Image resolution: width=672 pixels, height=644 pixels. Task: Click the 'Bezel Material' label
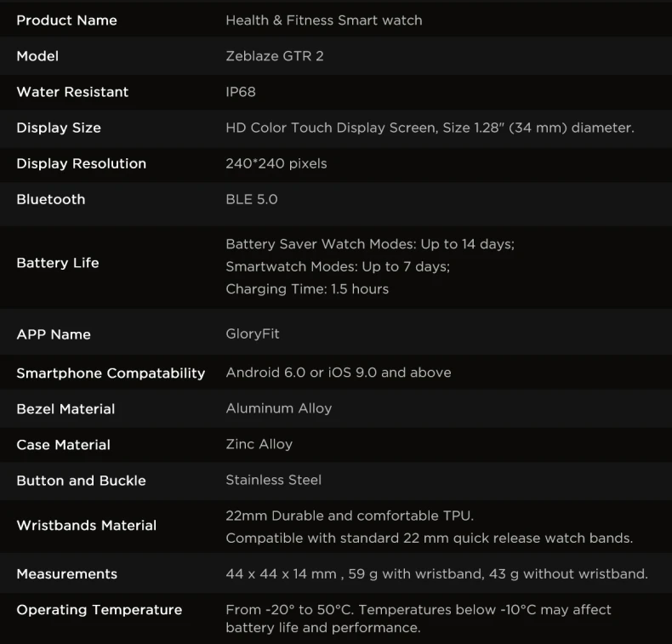[x=65, y=408]
